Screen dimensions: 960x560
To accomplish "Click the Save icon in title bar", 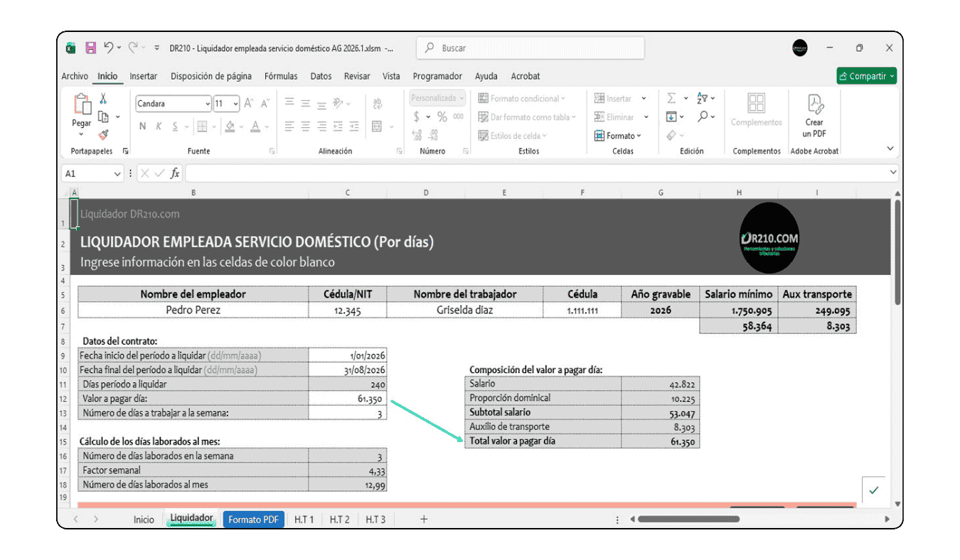I will tap(91, 48).
